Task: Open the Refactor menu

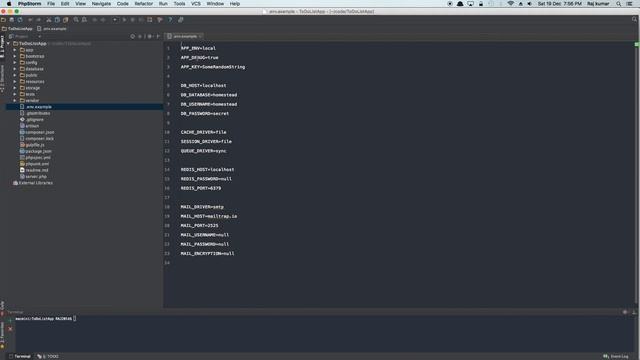Action: point(144,4)
